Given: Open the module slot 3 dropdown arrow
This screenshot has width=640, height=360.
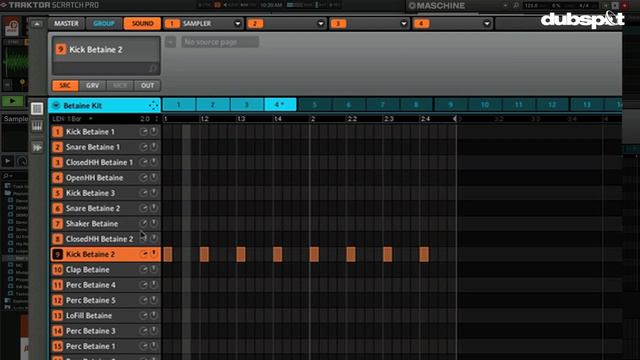Looking at the screenshot, I should [404, 24].
